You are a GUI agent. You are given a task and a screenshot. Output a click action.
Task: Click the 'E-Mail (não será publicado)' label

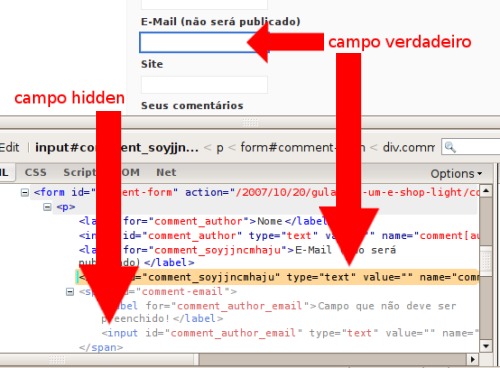point(220,22)
